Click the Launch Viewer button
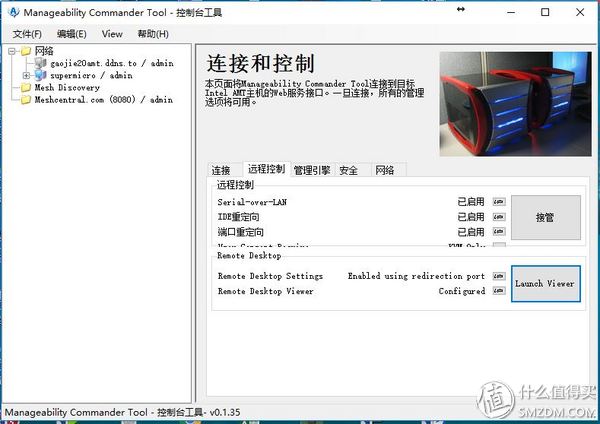Image resolution: width=600 pixels, height=424 pixels. pos(546,284)
